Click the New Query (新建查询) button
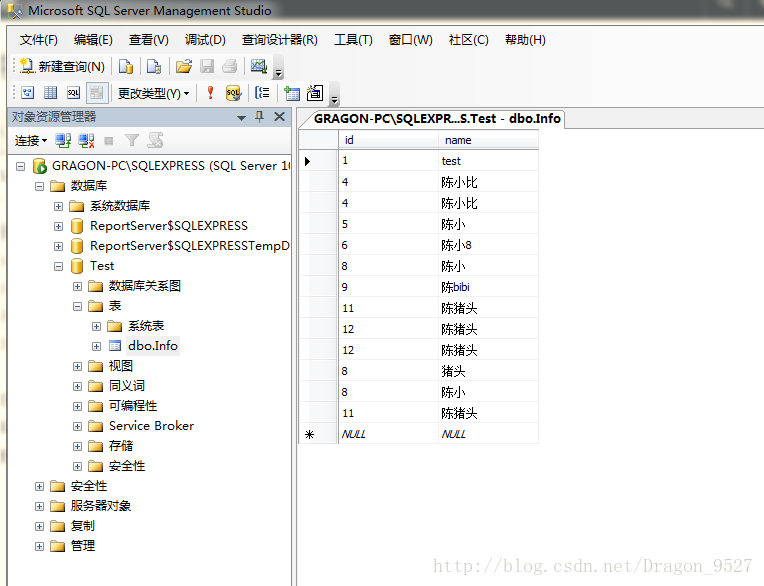 point(62,66)
